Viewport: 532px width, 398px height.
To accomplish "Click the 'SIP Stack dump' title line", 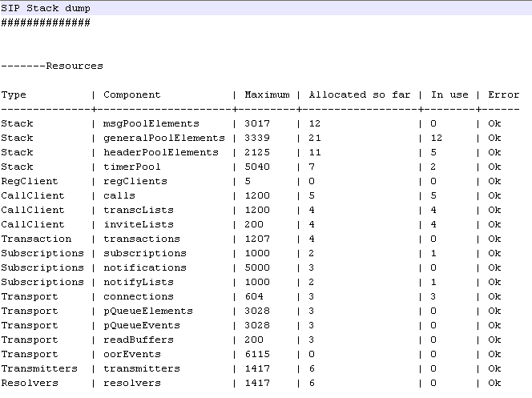I will pyautogui.click(x=46, y=8).
